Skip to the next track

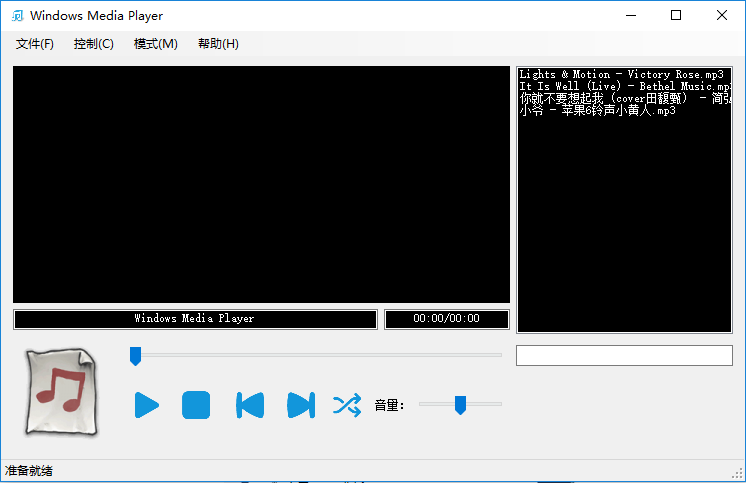pos(301,405)
